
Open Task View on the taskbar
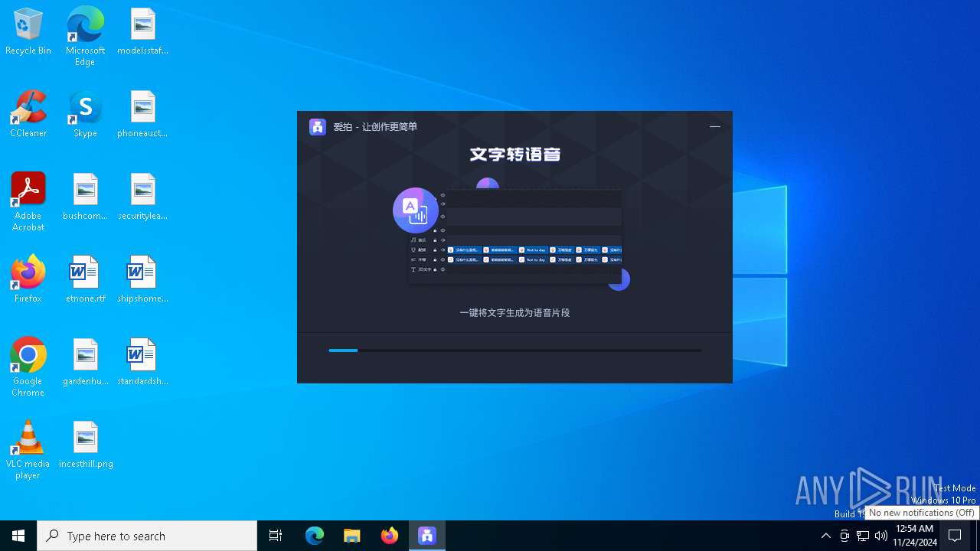point(276,536)
